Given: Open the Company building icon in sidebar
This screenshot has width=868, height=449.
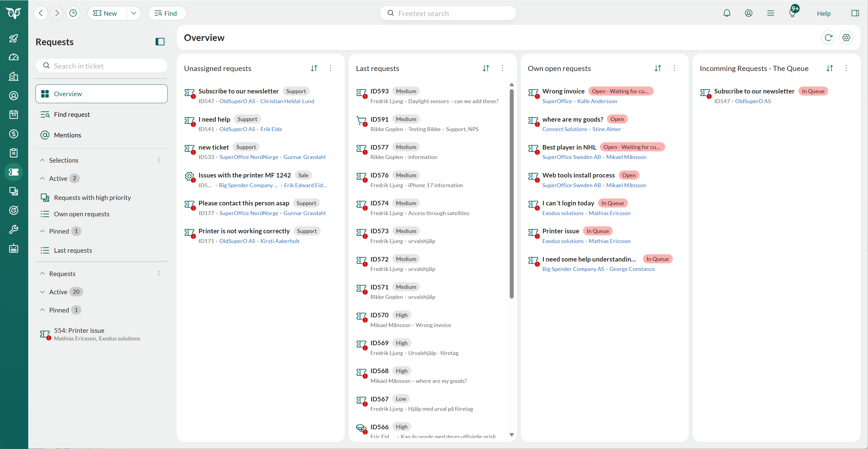Looking at the screenshot, I should tap(13, 76).
